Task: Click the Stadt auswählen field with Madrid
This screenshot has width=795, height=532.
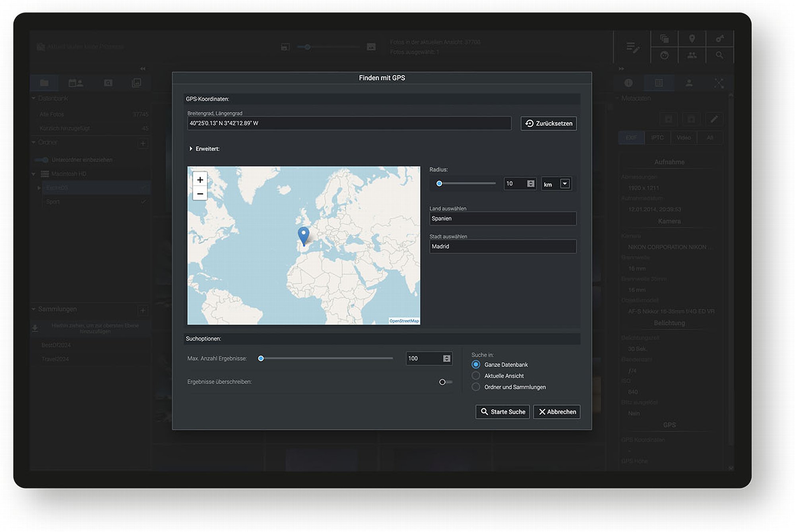Action: tap(502, 246)
